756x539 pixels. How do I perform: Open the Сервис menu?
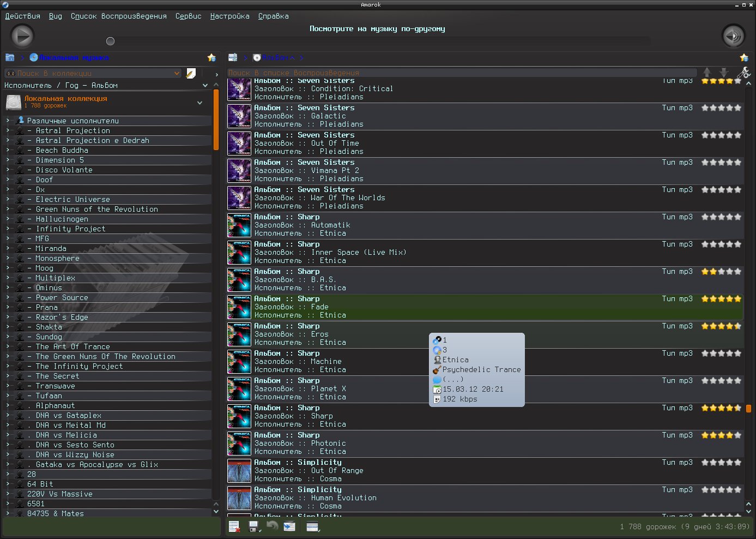point(188,16)
